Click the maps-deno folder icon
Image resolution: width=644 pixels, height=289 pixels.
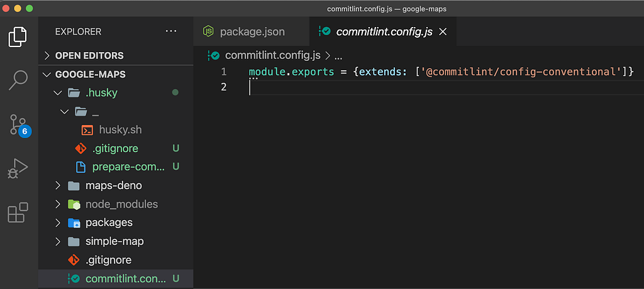coord(74,186)
